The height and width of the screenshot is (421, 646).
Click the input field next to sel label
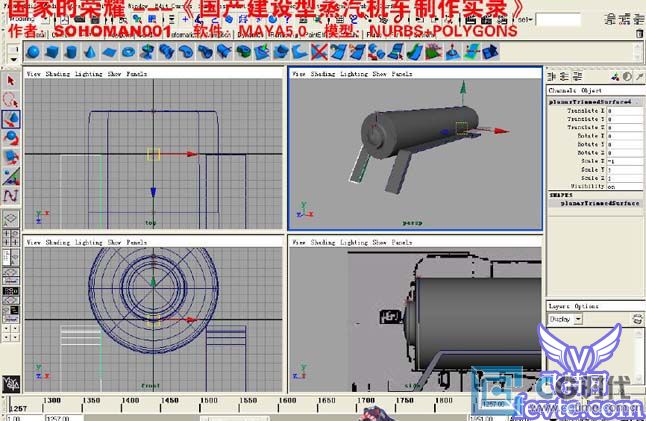point(558,19)
